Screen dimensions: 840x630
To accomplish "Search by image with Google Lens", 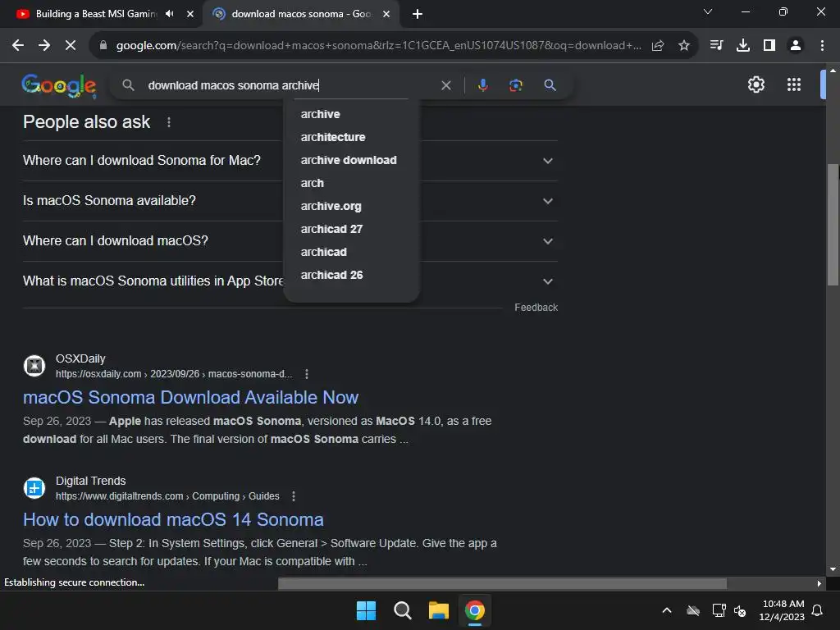I will pyautogui.click(x=515, y=85).
